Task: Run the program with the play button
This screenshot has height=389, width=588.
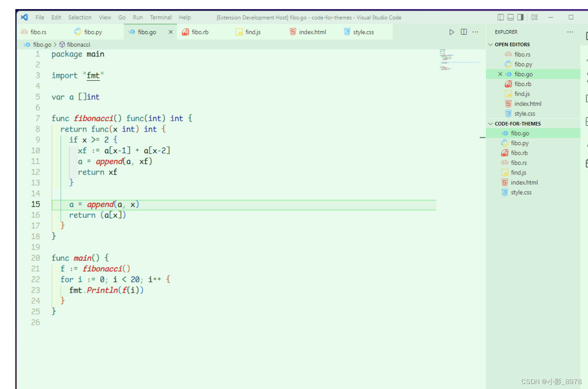Action: [451, 31]
